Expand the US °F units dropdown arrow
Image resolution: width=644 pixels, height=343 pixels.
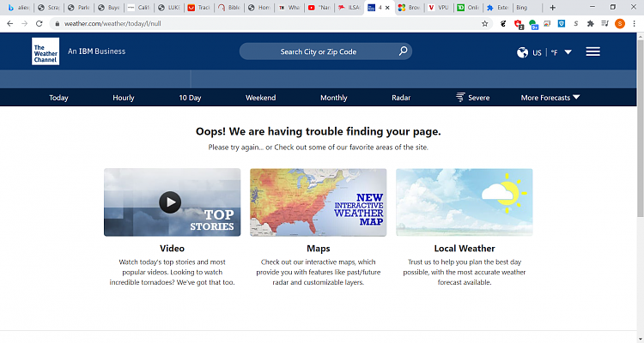click(x=568, y=52)
